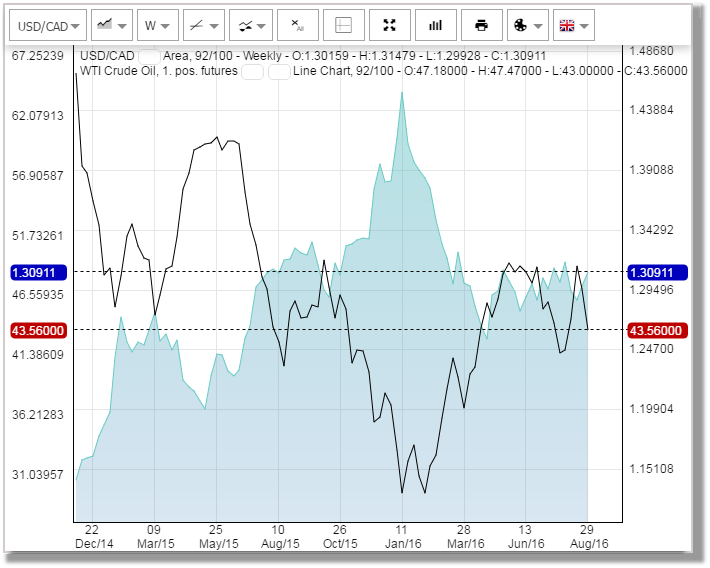Viewport: 710px width, 568px height.
Task: Click the UK flag language icon
Action: (572, 25)
